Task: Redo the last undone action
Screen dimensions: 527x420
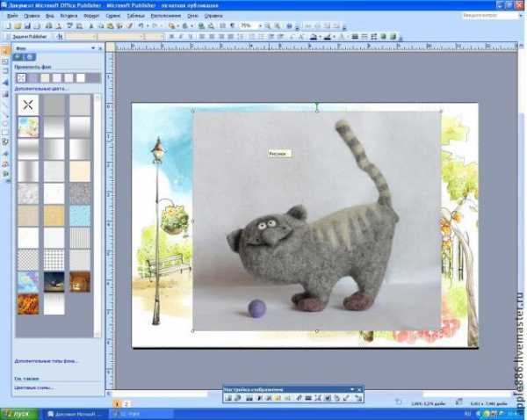Action: [x=155, y=25]
